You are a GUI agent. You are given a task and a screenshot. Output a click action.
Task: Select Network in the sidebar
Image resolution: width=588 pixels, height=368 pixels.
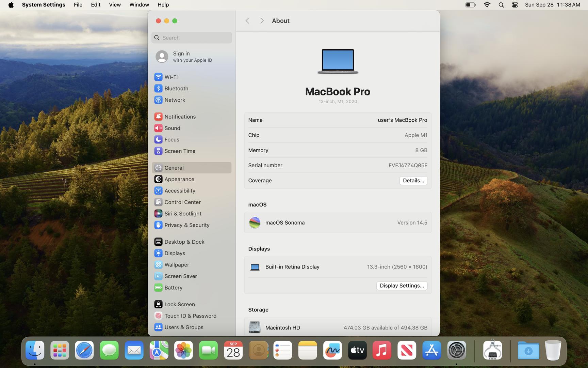pos(192,100)
